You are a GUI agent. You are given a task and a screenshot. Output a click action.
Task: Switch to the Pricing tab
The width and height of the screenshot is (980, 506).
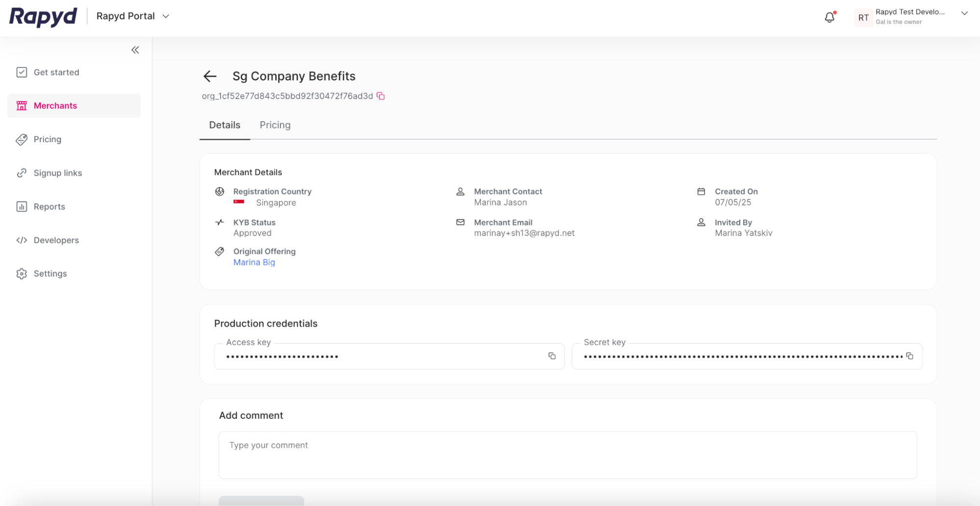[275, 125]
